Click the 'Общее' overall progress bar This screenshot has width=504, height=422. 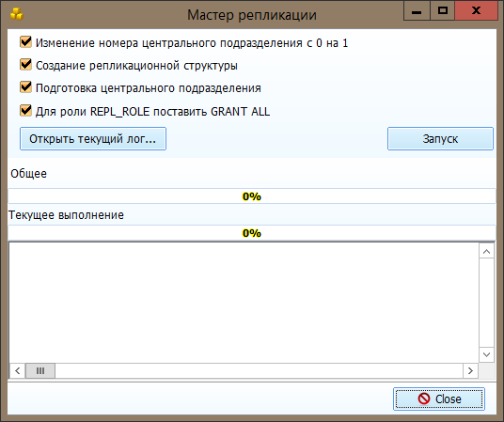[x=252, y=196]
